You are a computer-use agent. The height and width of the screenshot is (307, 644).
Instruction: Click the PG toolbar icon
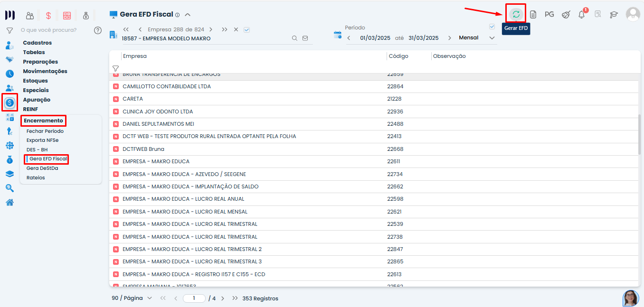549,14
